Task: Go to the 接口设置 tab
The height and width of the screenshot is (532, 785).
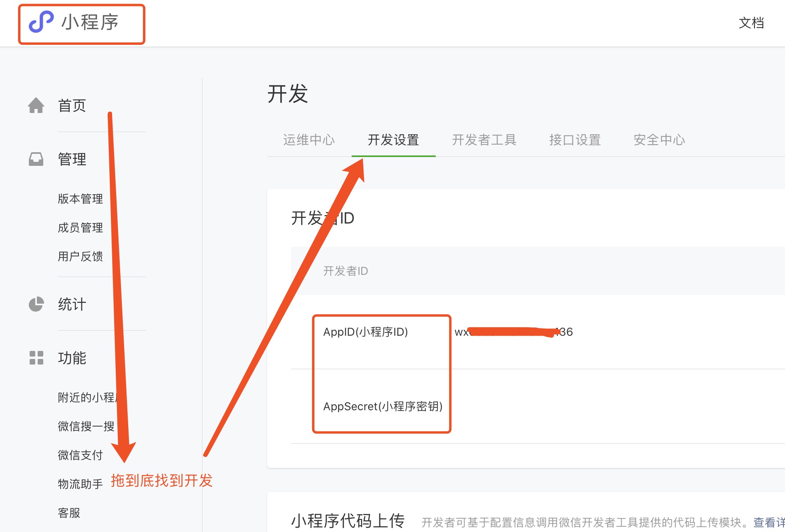Action: 575,140
